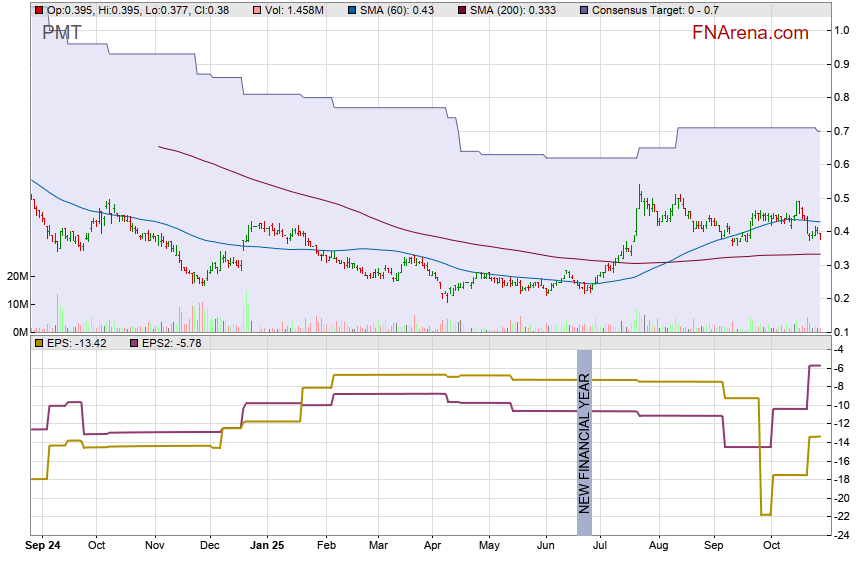Screen dimensions: 859x566
Task: Click the Consensus Target legend swatch
Action: coord(583,10)
